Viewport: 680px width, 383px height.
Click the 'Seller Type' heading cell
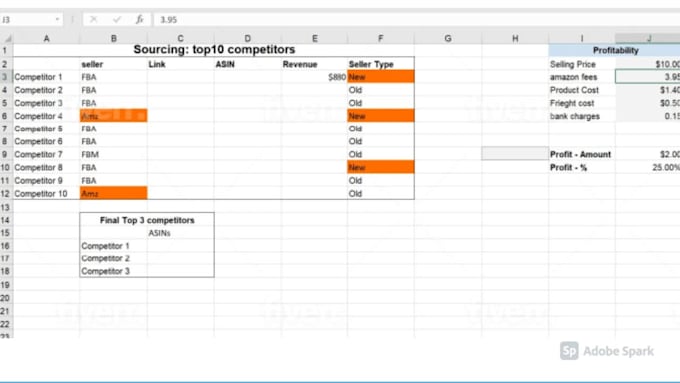point(381,64)
